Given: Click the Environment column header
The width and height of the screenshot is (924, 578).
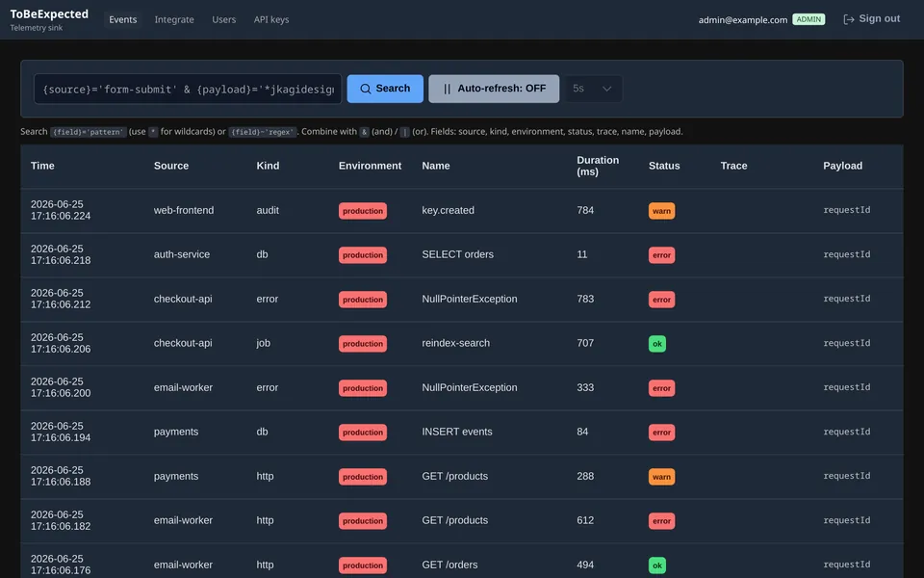Looking at the screenshot, I should (x=370, y=166).
